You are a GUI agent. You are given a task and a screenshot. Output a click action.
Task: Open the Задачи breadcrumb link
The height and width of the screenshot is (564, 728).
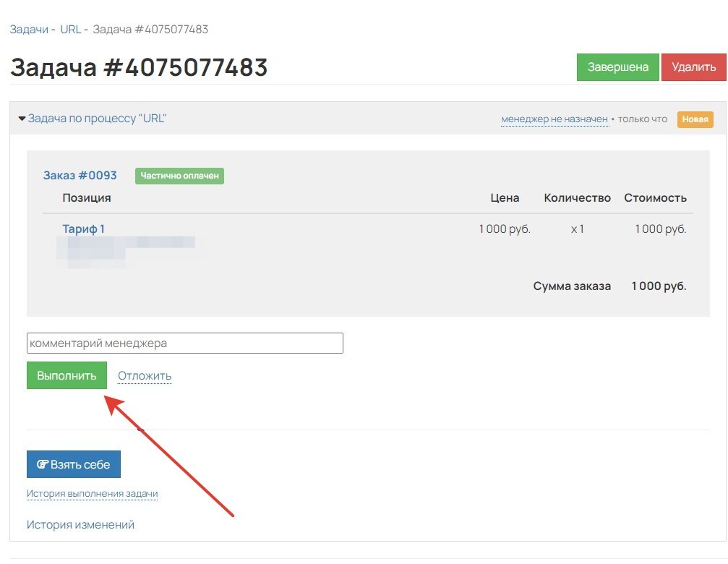(x=28, y=30)
